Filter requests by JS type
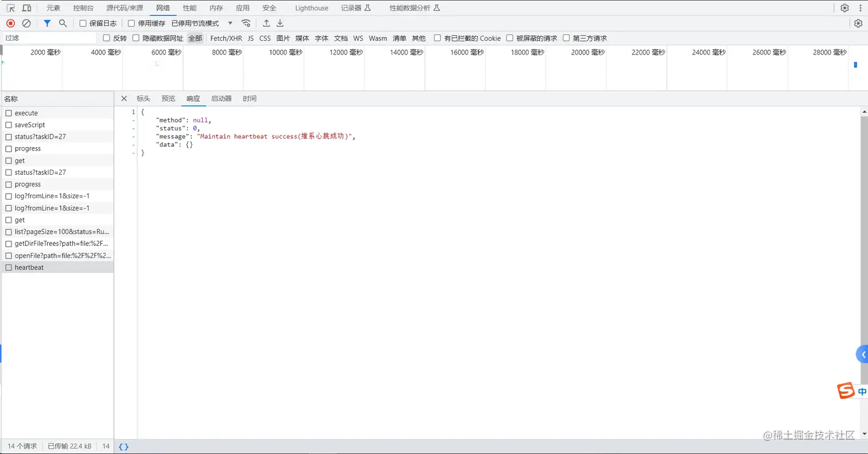 coord(251,38)
